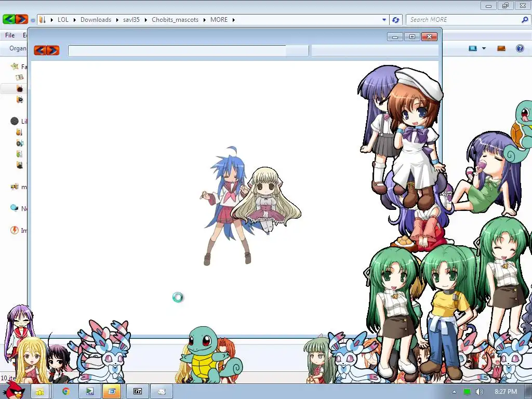Image resolution: width=532 pixels, height=399 pixels.
Task: Select the second library folder in sidebar
Action: click(20, 143)
